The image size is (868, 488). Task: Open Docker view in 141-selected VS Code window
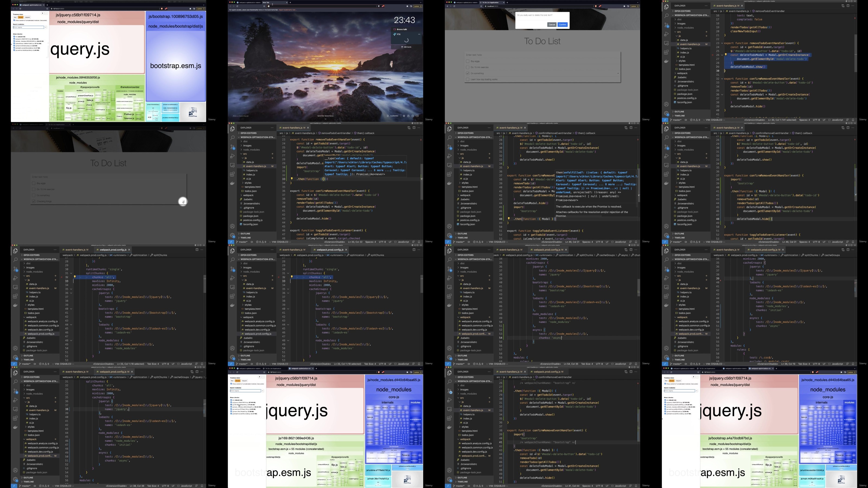coord(666,61)
